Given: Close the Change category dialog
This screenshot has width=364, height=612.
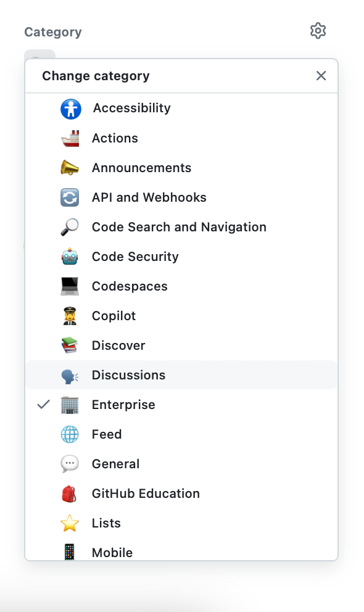Looking at the screenshot, I should click(321, 75).
